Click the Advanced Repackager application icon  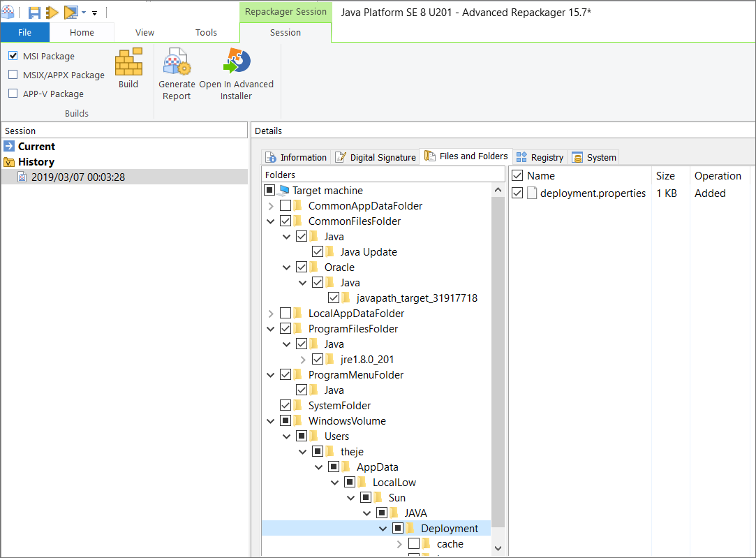click(8, 12)
